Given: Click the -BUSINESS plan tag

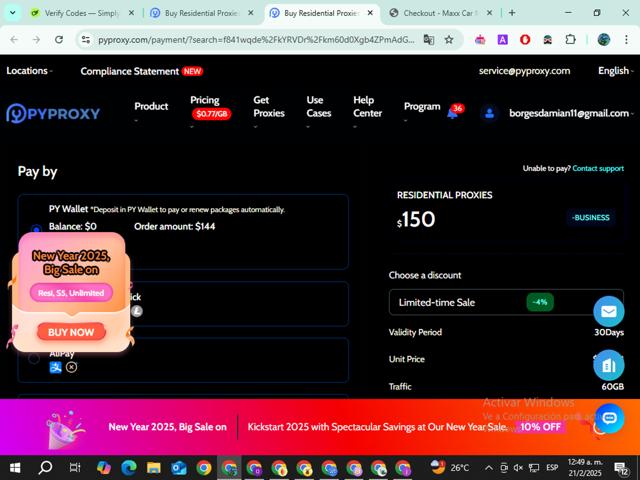Looking at the screenshot, I should (591, 218).
